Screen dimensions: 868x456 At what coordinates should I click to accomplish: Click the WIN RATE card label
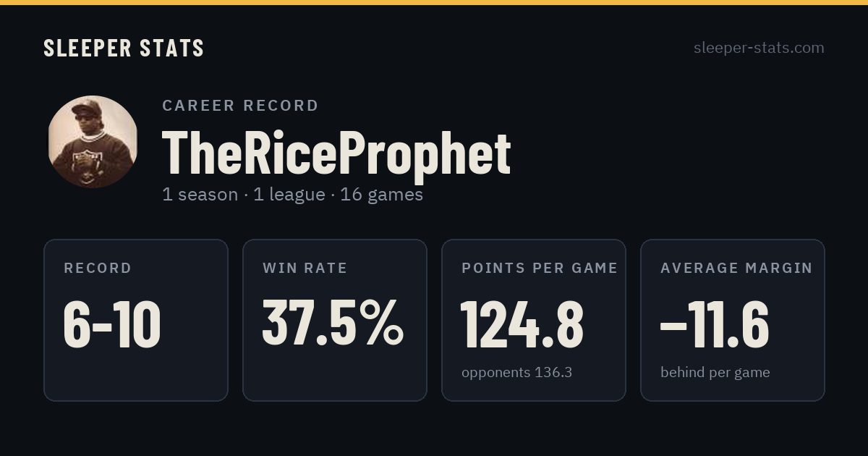click(x=305, y=268)
